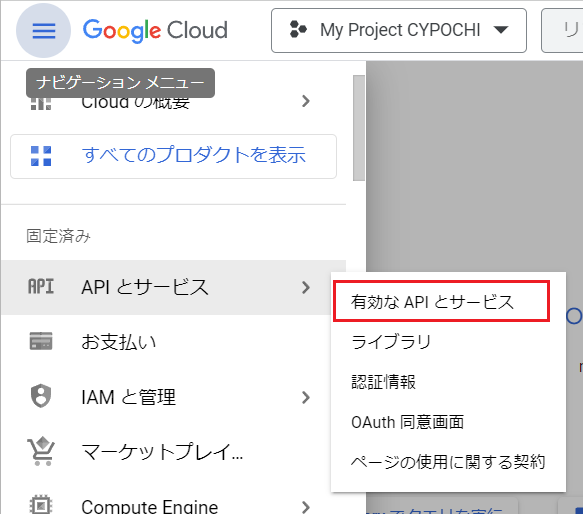Open the マーケットプレイス menu item
583x514 pixels.
[x=174, y=452]
